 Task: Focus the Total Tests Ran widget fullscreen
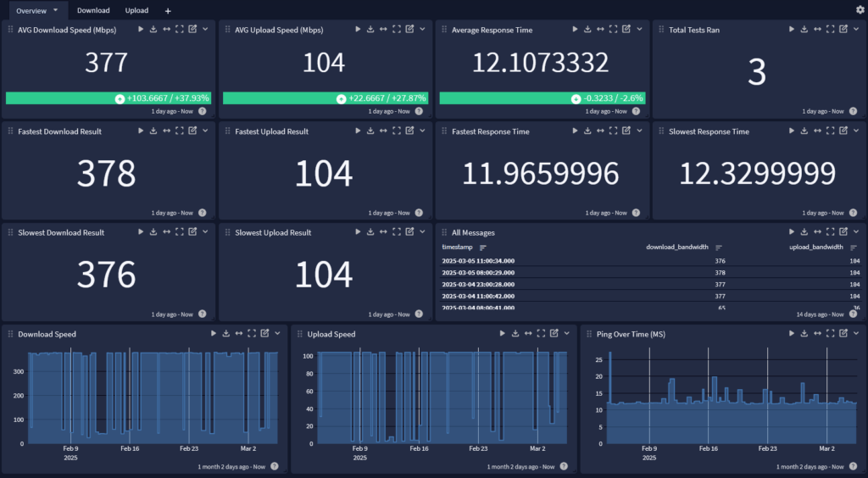pyautogui.click(x=831, y=30)
